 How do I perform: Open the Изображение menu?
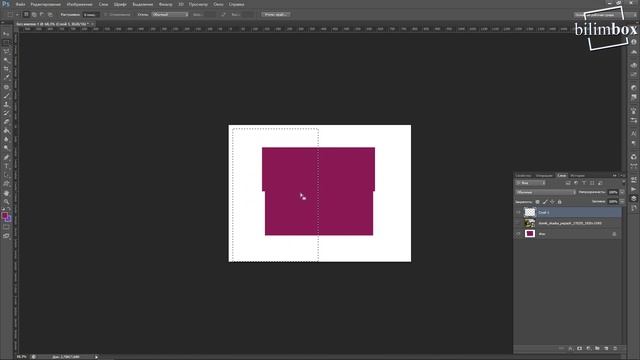coord(80,4)
